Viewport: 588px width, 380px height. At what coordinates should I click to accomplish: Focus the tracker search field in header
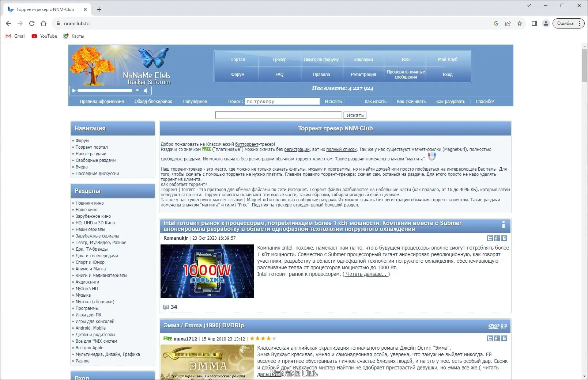(x=282, y=102)
